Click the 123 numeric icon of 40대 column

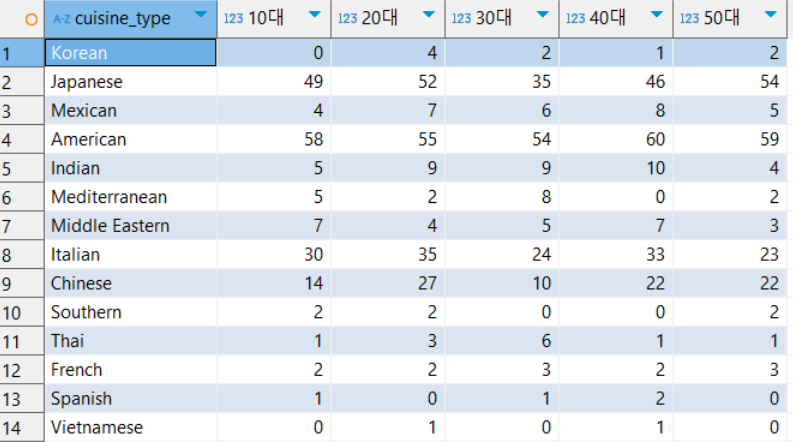(x=576, y=19)
